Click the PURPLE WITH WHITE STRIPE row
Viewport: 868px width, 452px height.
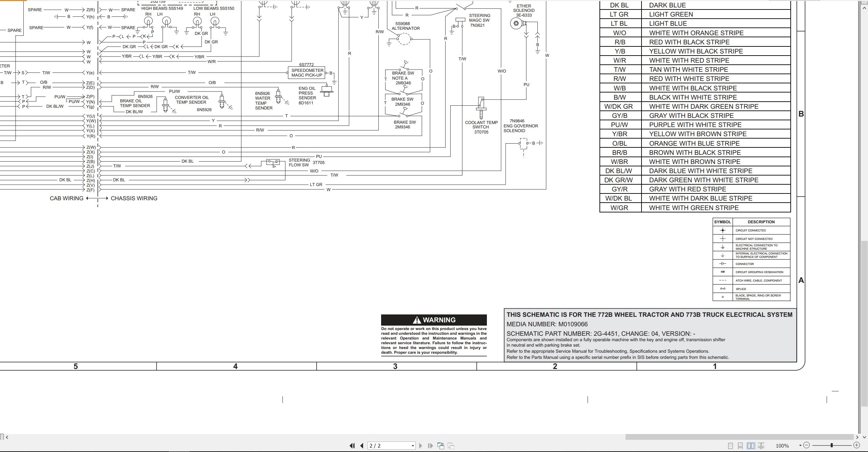(x=695, y=125)
